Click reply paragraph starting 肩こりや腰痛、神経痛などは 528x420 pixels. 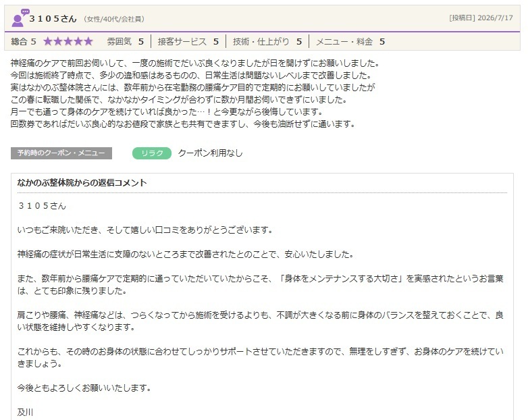click(261, 321)
